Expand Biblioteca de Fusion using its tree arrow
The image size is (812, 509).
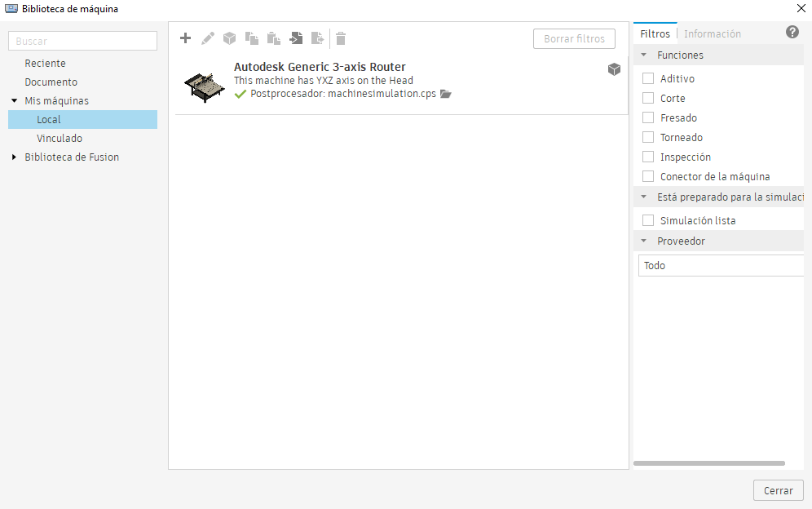coord(15,157)
